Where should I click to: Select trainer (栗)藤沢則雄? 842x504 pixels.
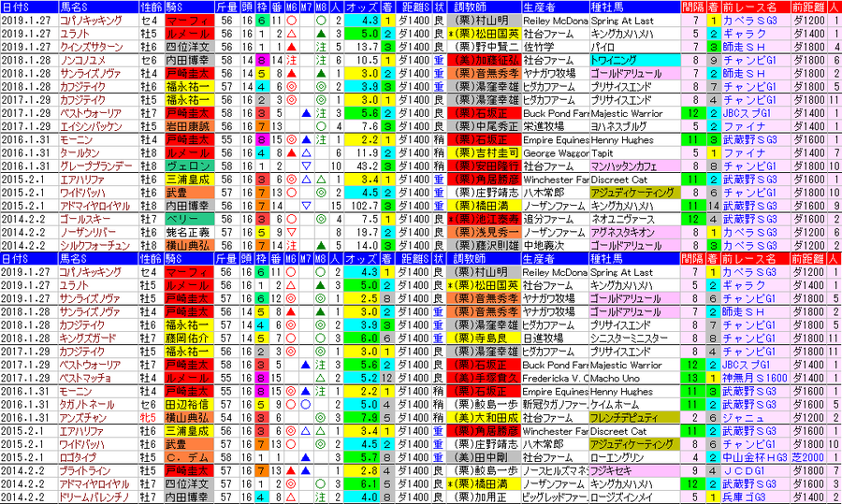pyautogui.click(x=485, y=245)
